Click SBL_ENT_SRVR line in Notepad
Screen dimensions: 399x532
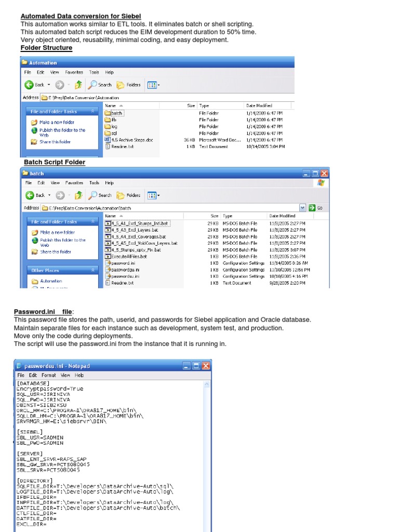[x=51, y=459]
